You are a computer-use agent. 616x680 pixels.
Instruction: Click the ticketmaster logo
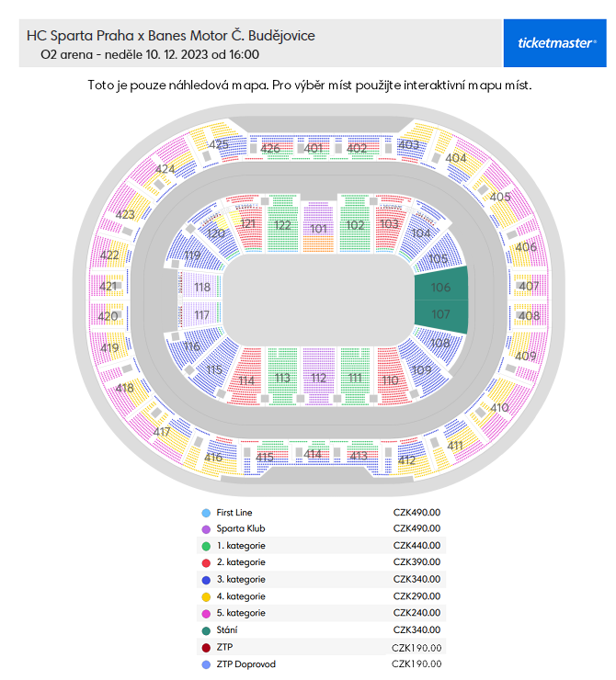[x=554, y=43]
